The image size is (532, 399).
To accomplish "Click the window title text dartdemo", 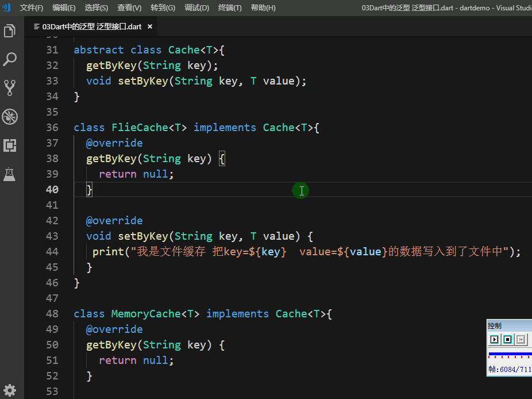I will click(475, 7).
